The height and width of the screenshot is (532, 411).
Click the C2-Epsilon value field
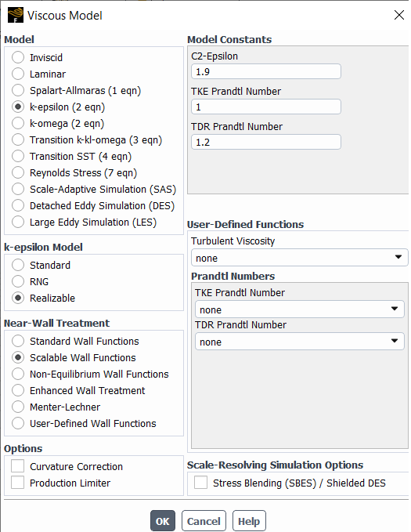pos(266,71)
